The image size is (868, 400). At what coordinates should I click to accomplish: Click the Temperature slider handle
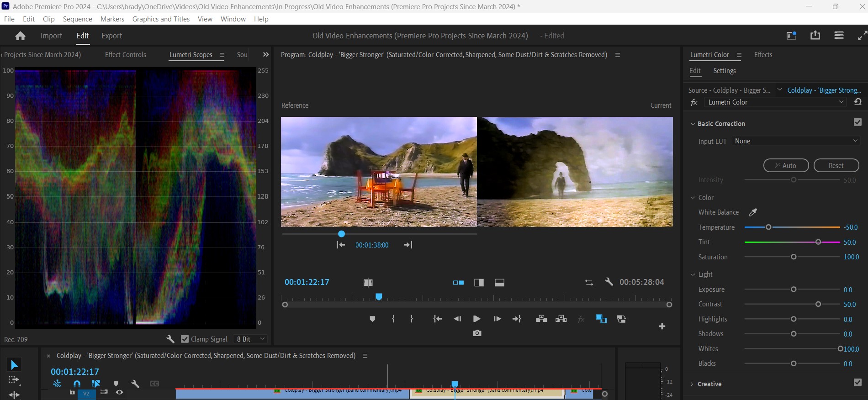[768, 227]
